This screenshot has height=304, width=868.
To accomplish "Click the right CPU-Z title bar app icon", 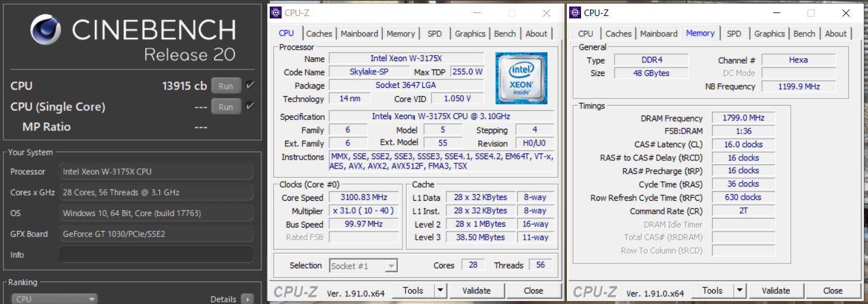I will 575,12.
